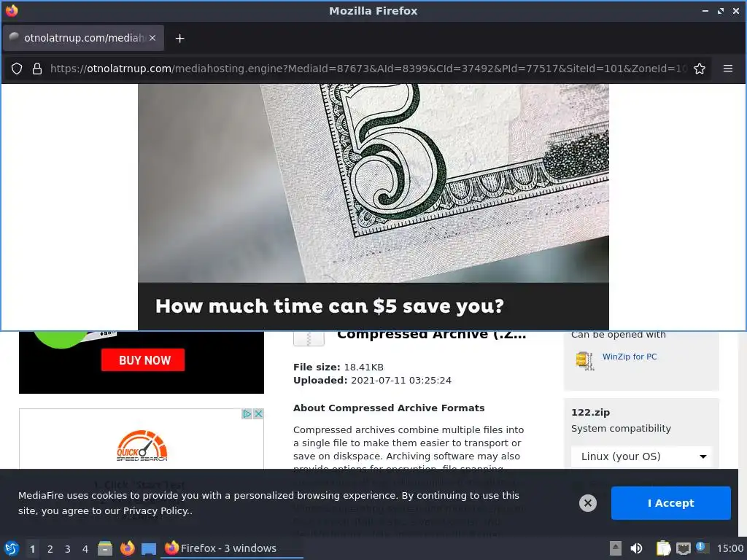Click the blue show desktop icon
This screenshot has height=560, width=747.
[x=149, y=549]
